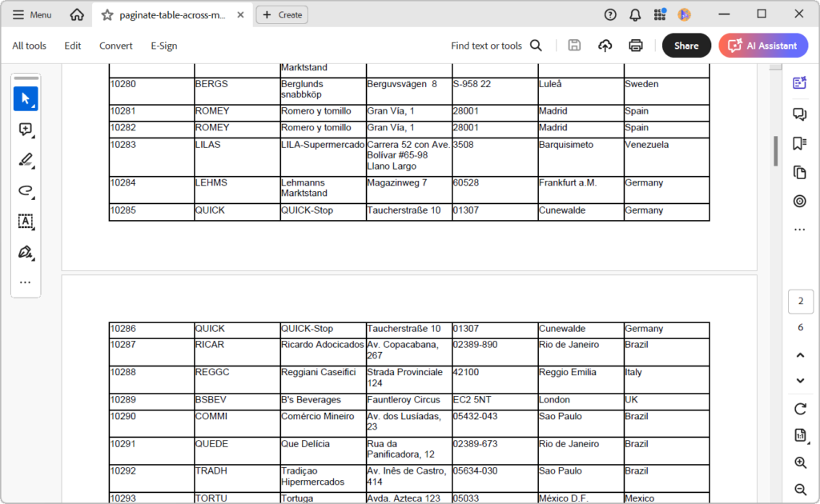Select the freehand Draw tool

click(x=25, y=190)
